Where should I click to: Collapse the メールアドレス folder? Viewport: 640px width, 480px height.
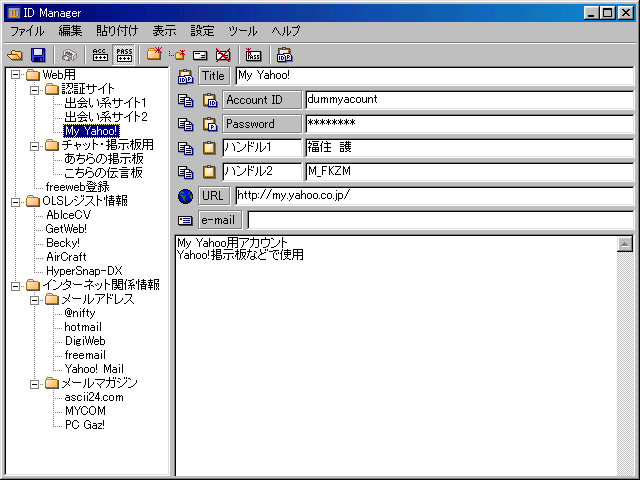pos(35,300)
